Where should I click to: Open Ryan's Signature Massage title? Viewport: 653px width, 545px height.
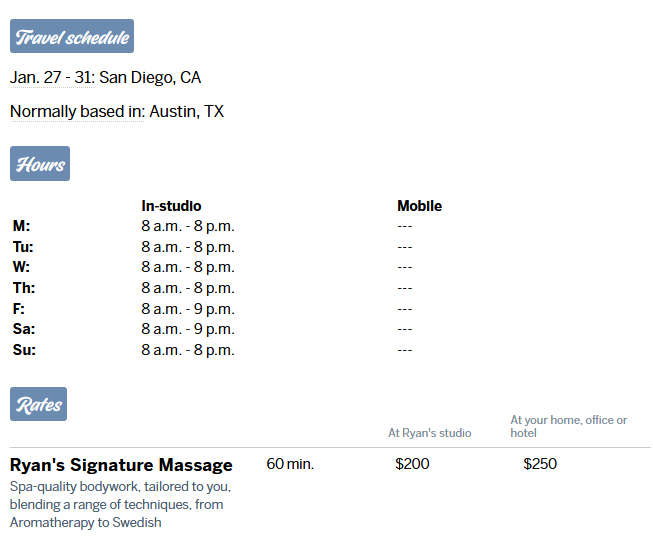click(x=121, y=465)
